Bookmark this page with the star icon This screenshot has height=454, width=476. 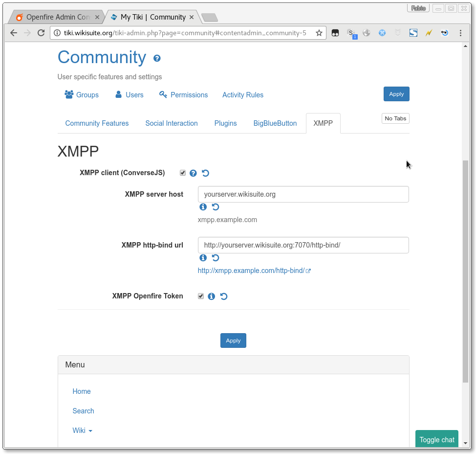319,33
